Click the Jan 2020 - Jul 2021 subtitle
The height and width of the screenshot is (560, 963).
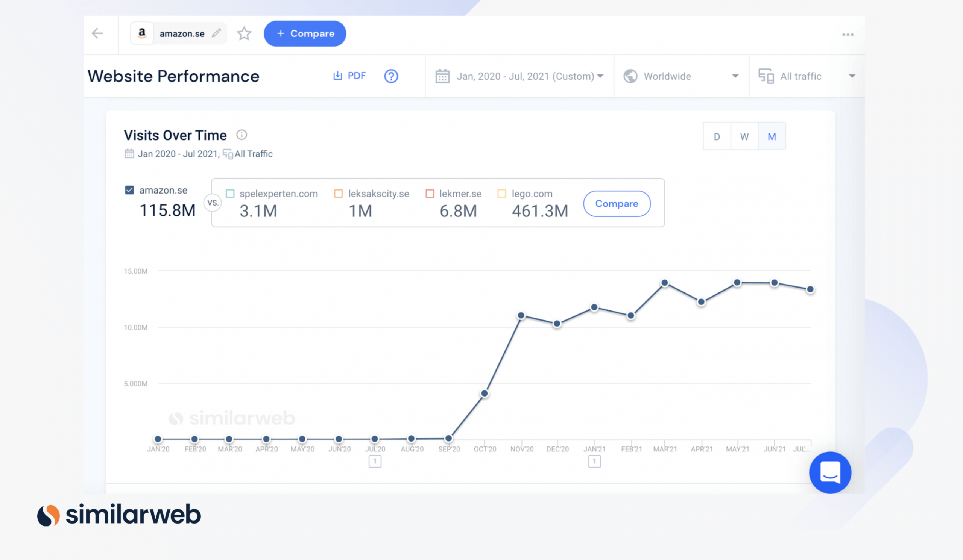click(x=178, y=154)
